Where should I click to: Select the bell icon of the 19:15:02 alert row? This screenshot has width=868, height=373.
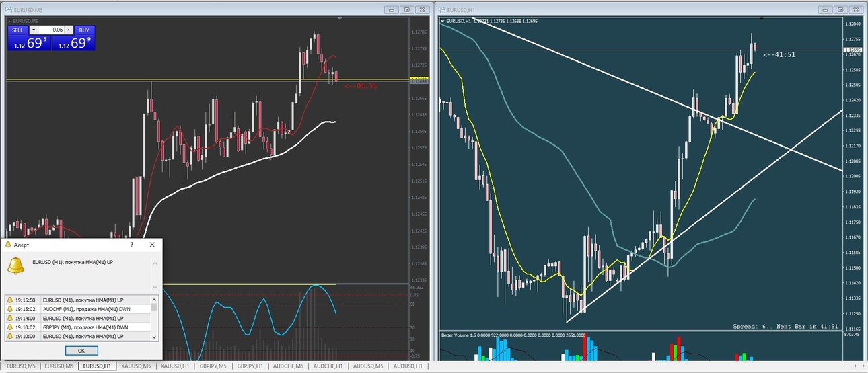[x=9, y=309]
